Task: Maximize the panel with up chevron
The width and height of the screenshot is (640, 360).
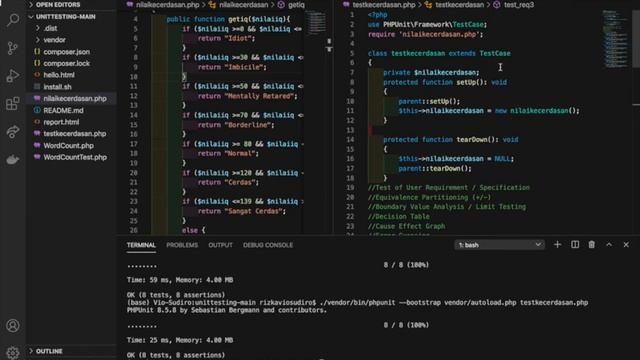Action: coord(609,244)
